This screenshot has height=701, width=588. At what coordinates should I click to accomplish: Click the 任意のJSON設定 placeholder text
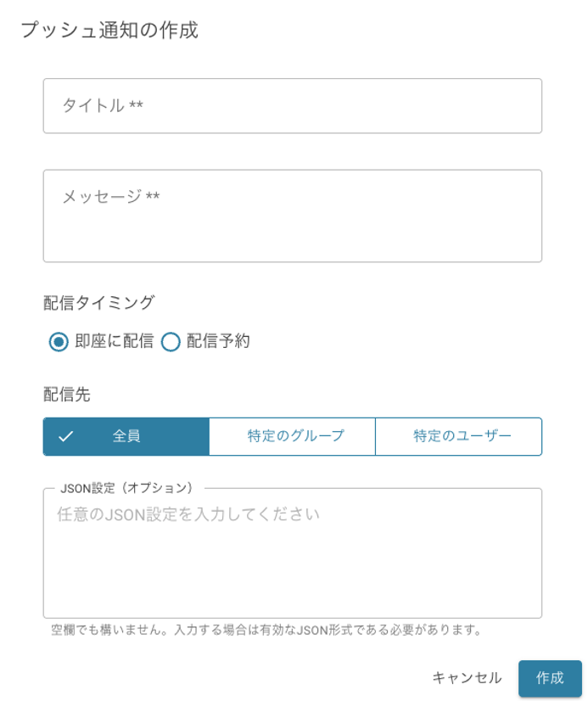coord(188,514)
